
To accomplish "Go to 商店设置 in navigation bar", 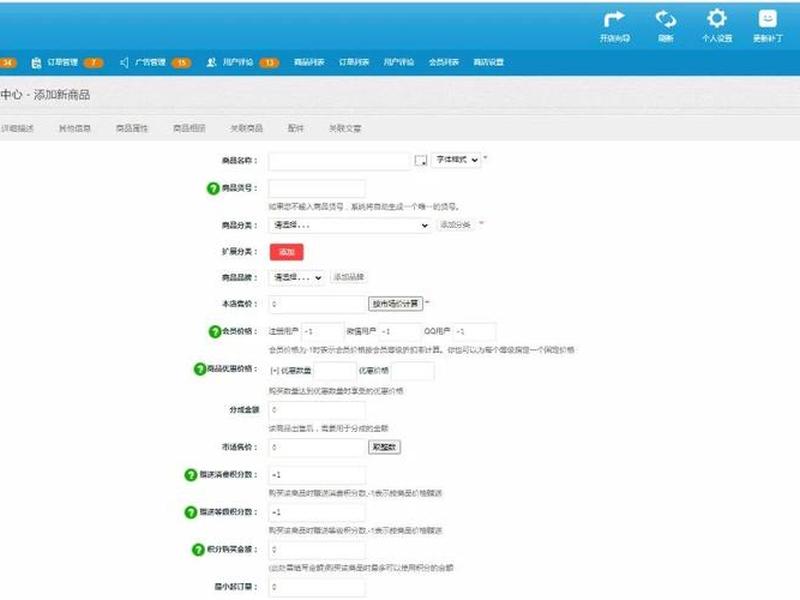I will pos(489,62).
